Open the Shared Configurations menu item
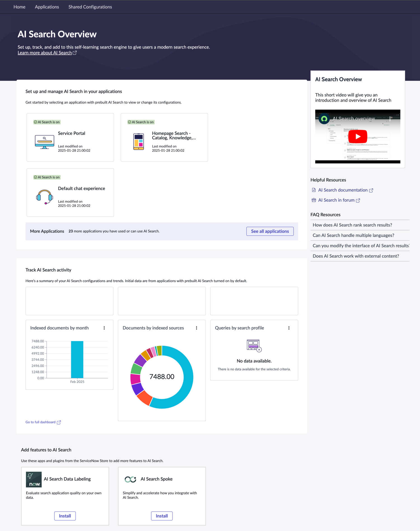Viewport: 420px width, 531px height. [x=90, y=7]
